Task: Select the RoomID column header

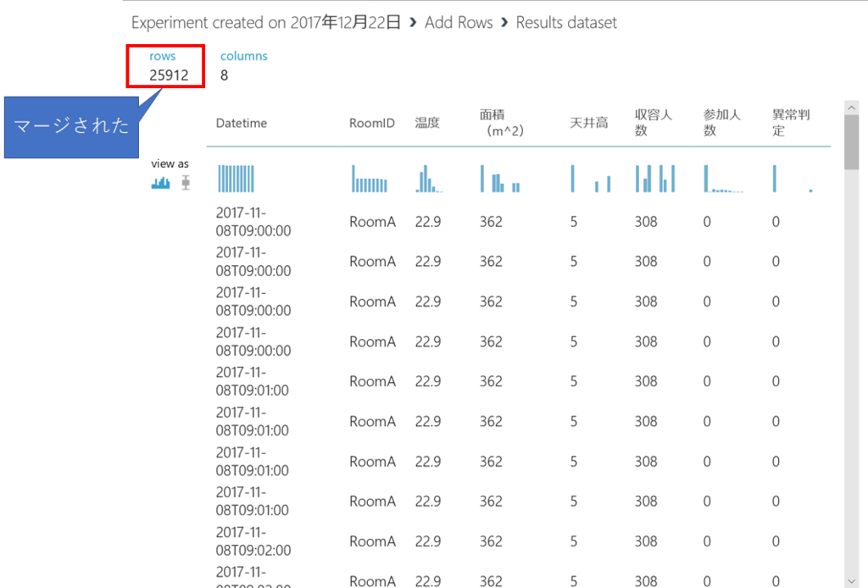Action: tap(371, 123)
